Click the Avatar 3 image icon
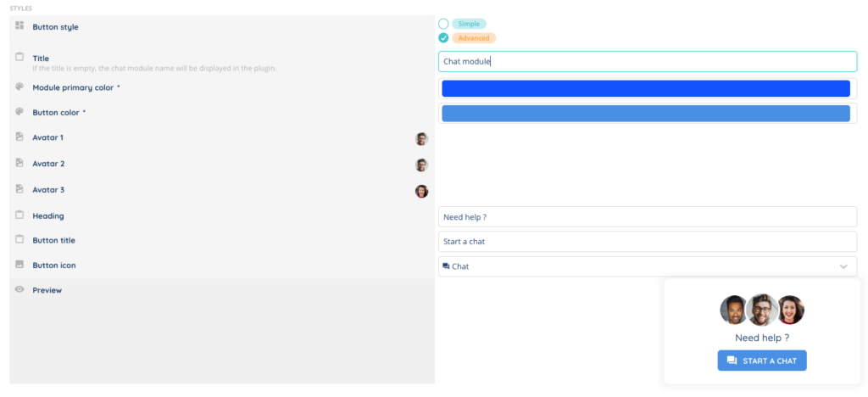Image resolution: width=868 pixels, height=397 pixels. [19, 189]
